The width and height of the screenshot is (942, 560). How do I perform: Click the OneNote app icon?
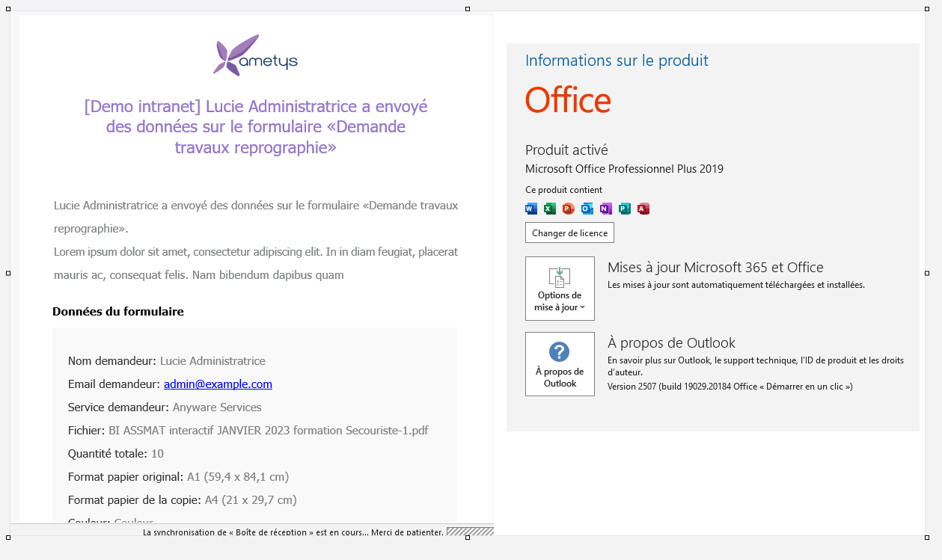click(x=606, y=209)
